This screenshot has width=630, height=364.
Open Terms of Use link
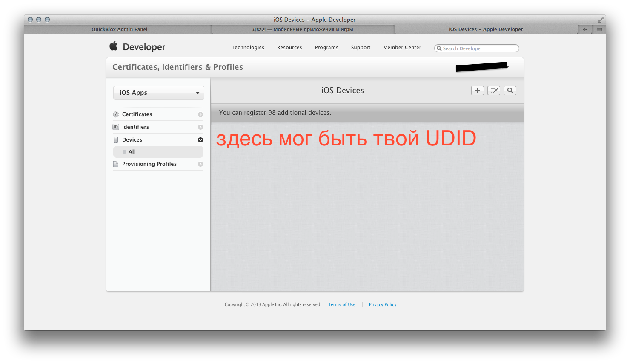tap(342, 304)
